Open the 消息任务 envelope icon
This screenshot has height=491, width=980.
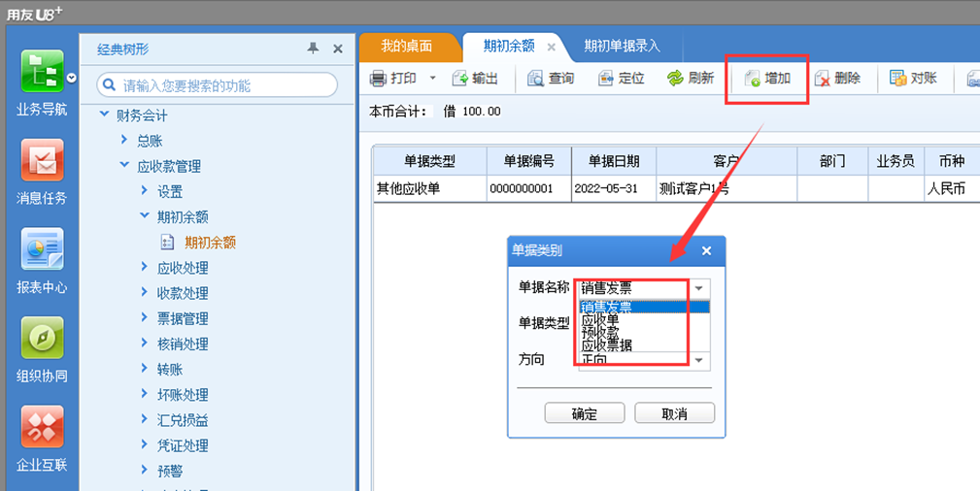(x=42, y=160)
